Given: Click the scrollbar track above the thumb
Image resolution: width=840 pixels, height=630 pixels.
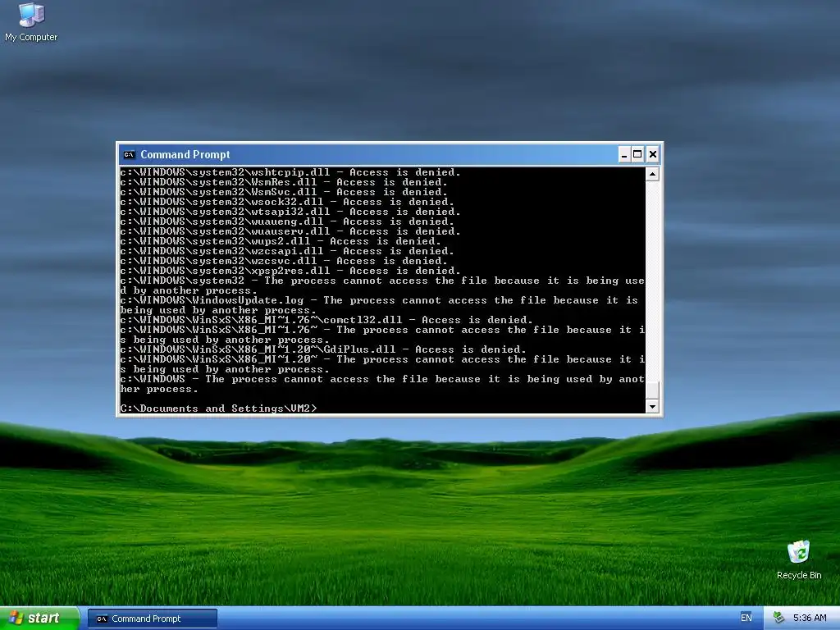Looking at the screenshot, I should [652, 281].
